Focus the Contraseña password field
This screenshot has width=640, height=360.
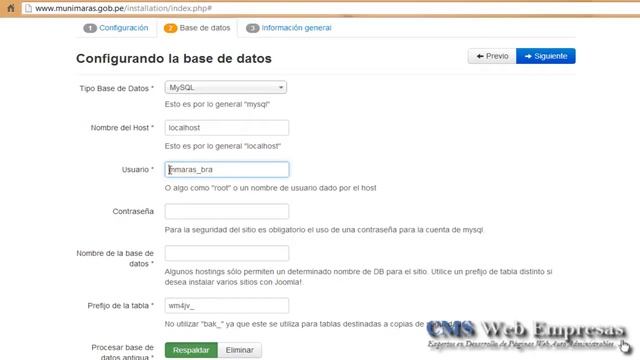[x=227, y=211]
